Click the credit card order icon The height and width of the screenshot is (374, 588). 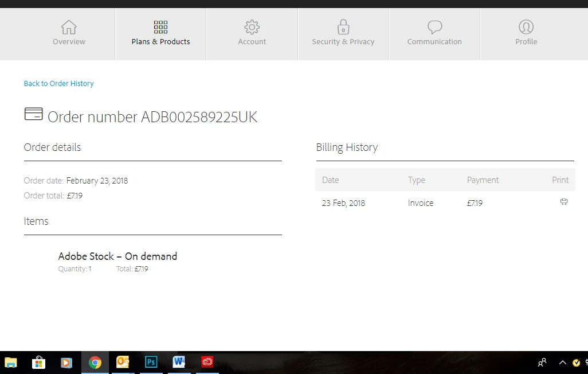point(33,114)
